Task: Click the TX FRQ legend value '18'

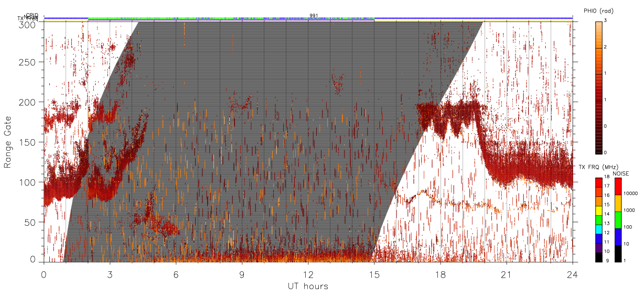Action: point(607,177)
